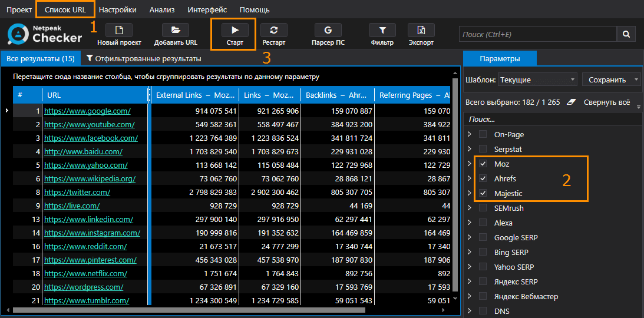Sort by Backlinks – Ahrefs column header
The height and width of the screenshot is (318, 644).
point(337,95)
